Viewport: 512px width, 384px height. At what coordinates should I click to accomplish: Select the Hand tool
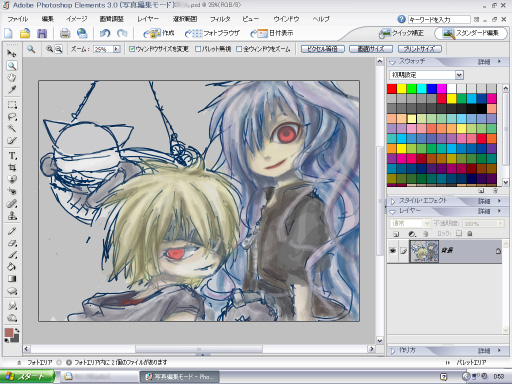(x=12, y=78)
